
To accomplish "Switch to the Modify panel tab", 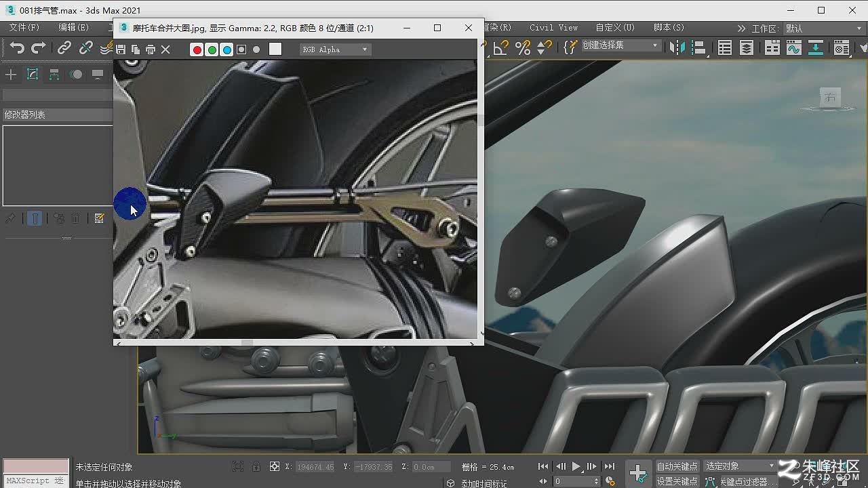I will pos(33,75).
